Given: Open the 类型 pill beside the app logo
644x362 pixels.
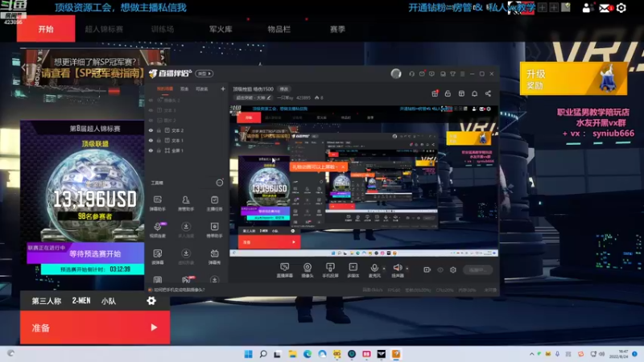Looking at the screenshot, I should coord(204,73).
